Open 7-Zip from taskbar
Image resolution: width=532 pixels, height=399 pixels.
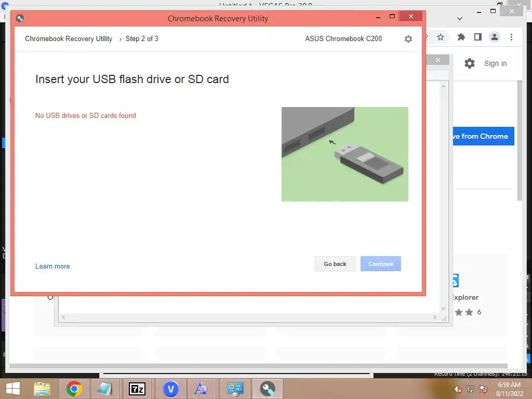(x=137, y=389)
